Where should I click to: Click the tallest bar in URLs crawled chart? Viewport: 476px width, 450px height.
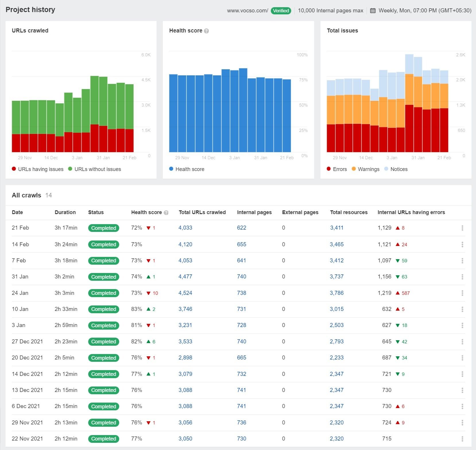point(94,114)
